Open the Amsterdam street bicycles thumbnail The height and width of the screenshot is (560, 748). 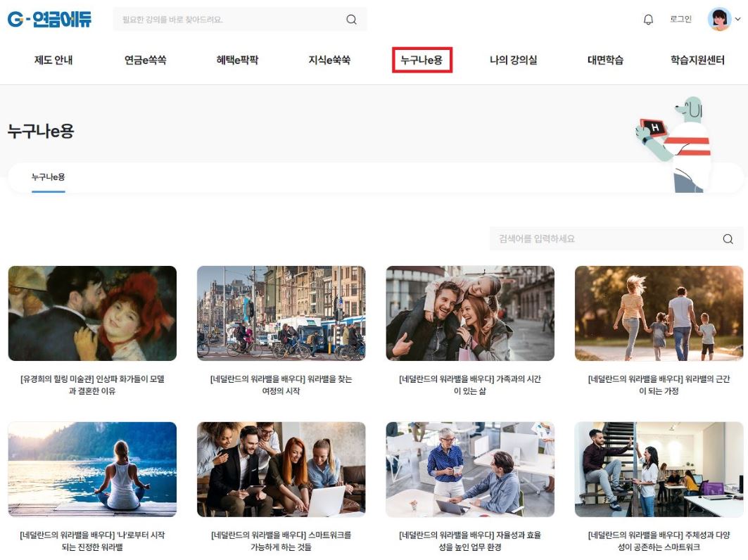click(x=281, y=313)
